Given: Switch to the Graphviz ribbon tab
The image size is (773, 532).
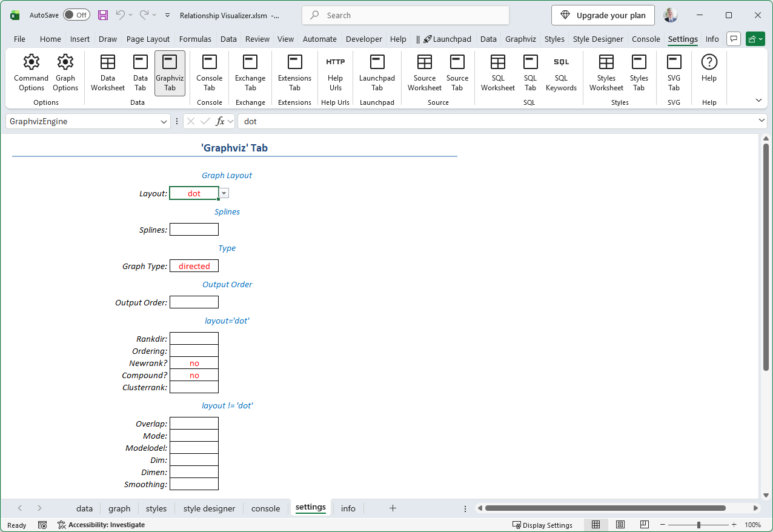Looking at the screenshot, I should (x=520, y=39).
